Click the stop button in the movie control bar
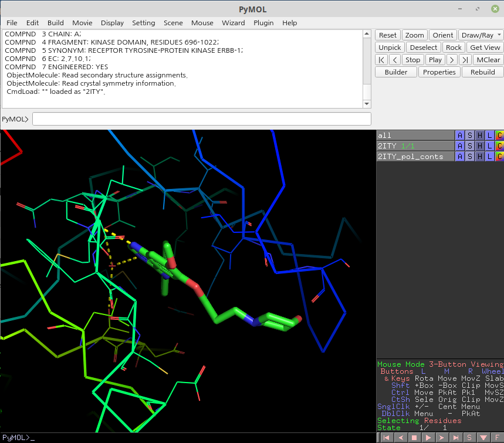 coord(414,437)
